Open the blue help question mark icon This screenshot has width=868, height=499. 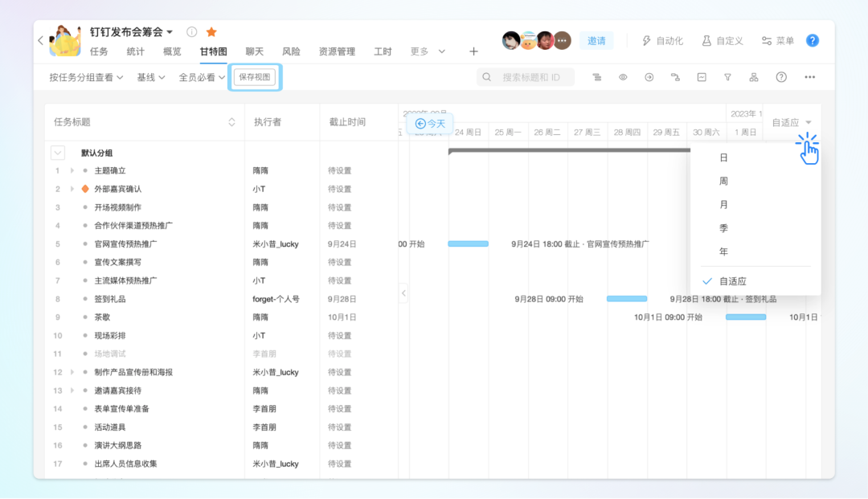pos(813,40)
